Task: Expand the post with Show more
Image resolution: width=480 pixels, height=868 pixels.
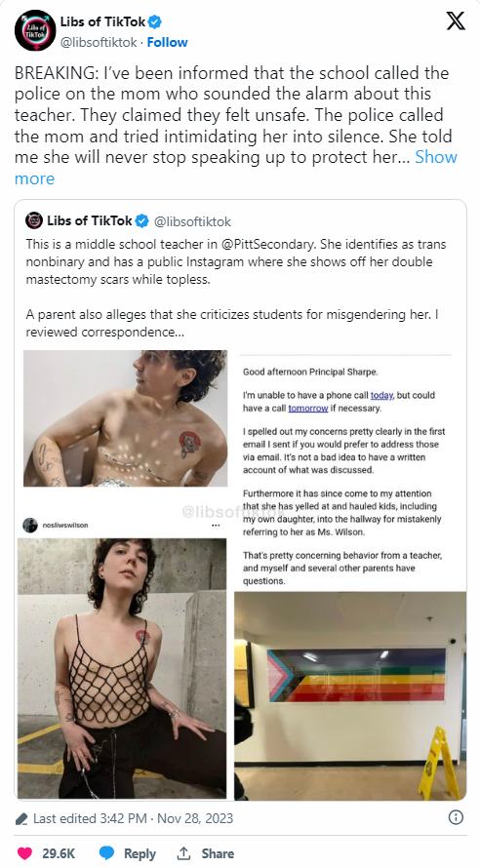Action: [236, 168]
